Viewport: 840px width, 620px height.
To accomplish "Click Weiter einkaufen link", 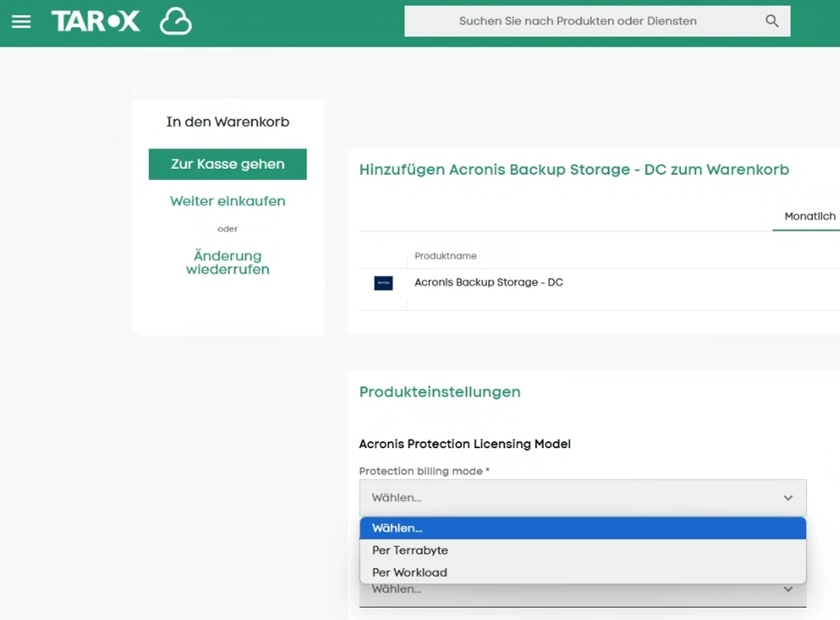I will pos(228,201).
